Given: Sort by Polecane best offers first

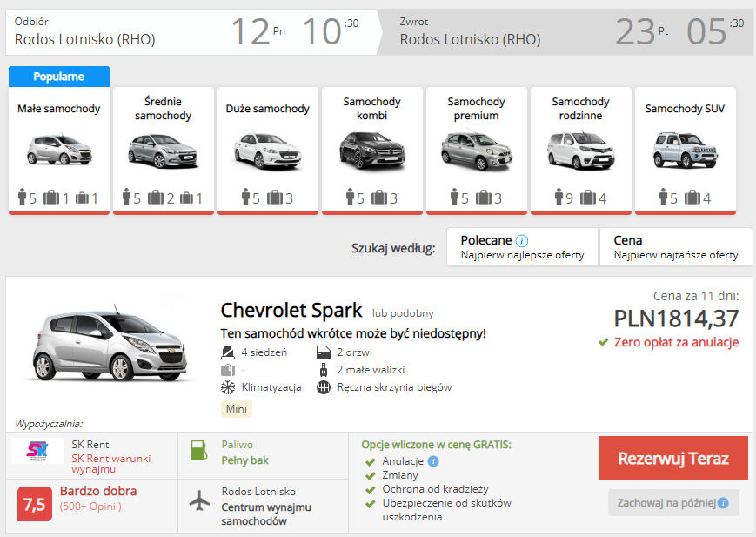Looking at the screenshot, I should pos(522,247).
